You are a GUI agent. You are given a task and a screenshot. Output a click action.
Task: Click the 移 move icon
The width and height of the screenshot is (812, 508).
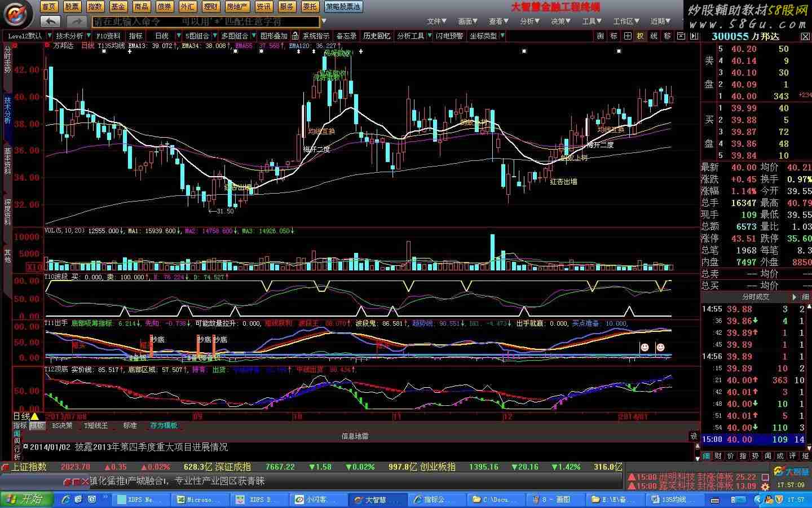click(x=668, y=36)
